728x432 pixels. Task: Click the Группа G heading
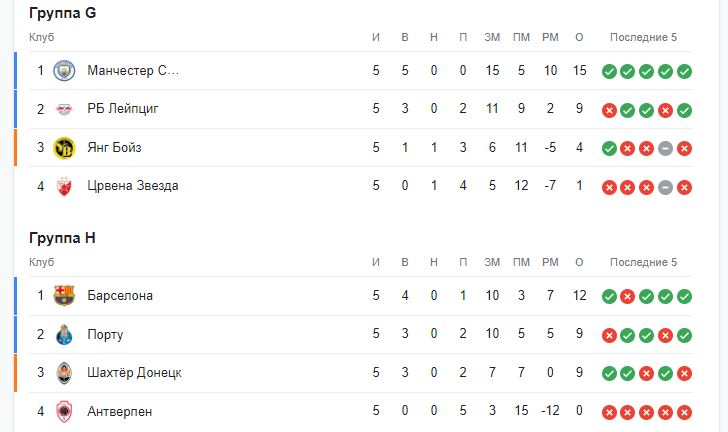pyautogui.click(x=63, y=14)
